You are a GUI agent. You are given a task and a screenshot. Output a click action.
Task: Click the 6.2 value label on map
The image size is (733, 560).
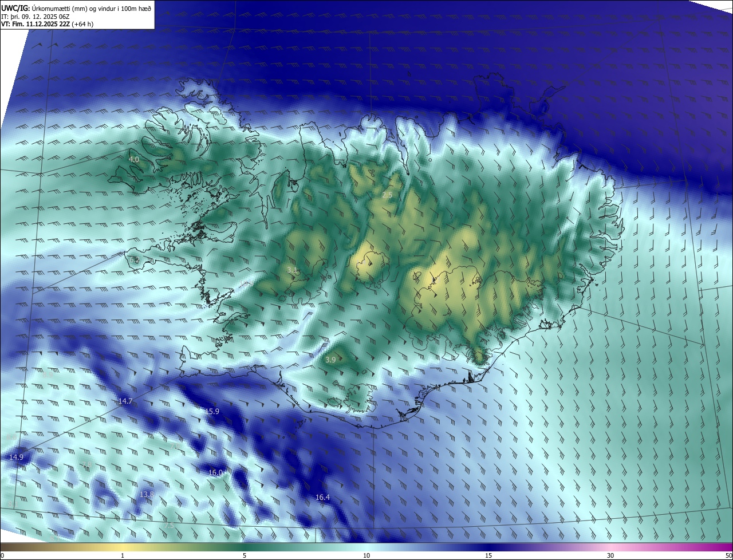(x=135, y=260)
